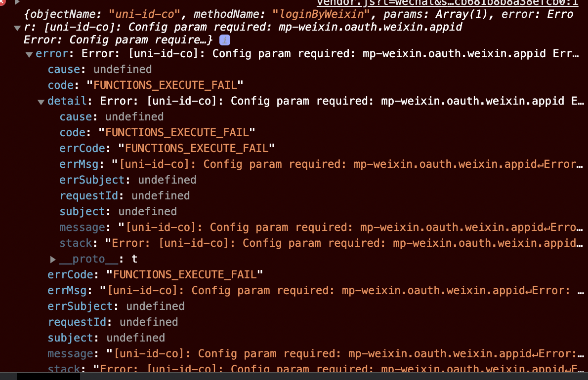The height and width of the screenshot is (380, 588).
Task: Select the message key under detail
Action: pyautogui.click(x=82, y=227)
